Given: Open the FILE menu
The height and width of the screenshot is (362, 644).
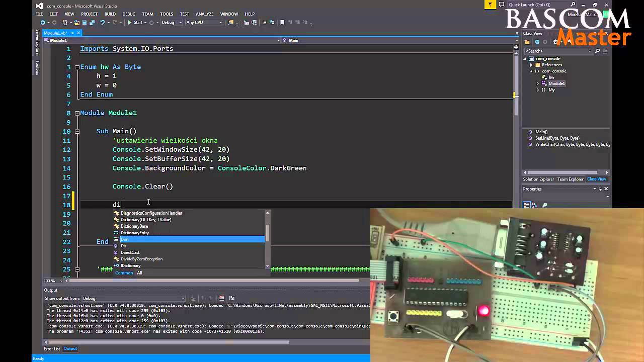Looking at the screenshot, I should pyautogui.click(x=39, y=14).
